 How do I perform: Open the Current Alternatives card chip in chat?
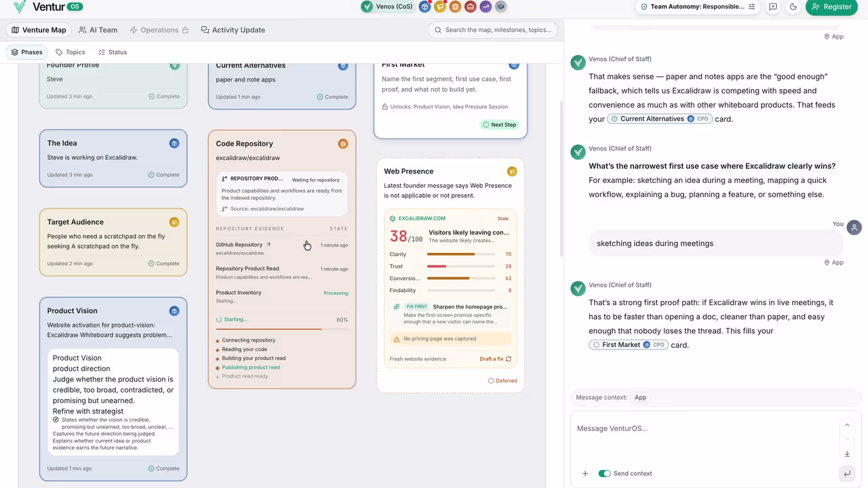[x=660, y=119]
